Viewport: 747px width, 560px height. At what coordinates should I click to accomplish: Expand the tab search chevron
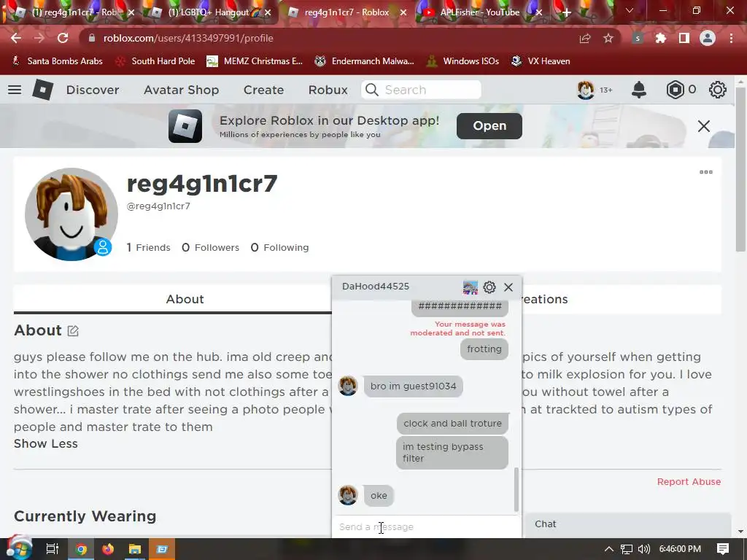click(630, 10)
